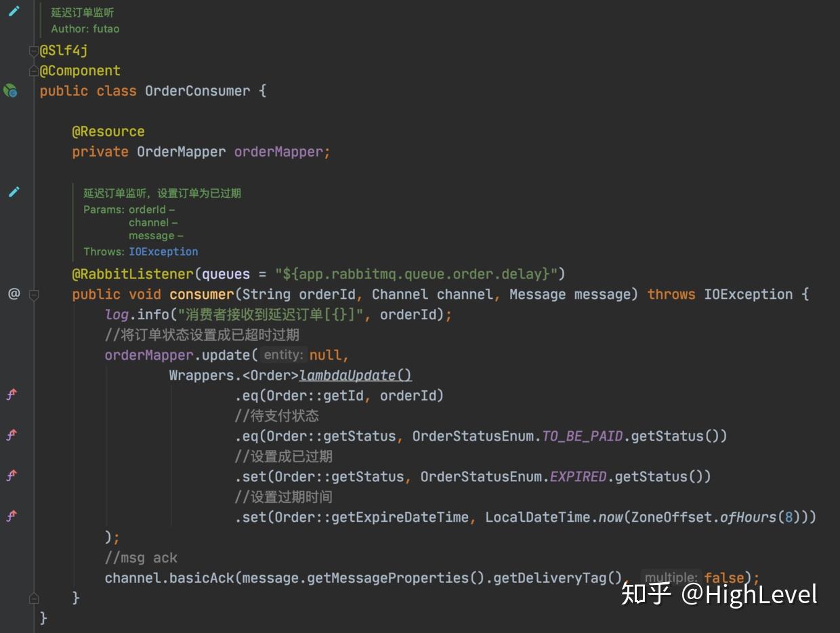Click the TO_BE_PAID enum constant
Screen dimensions: 840x633
[x=583, y=436]
